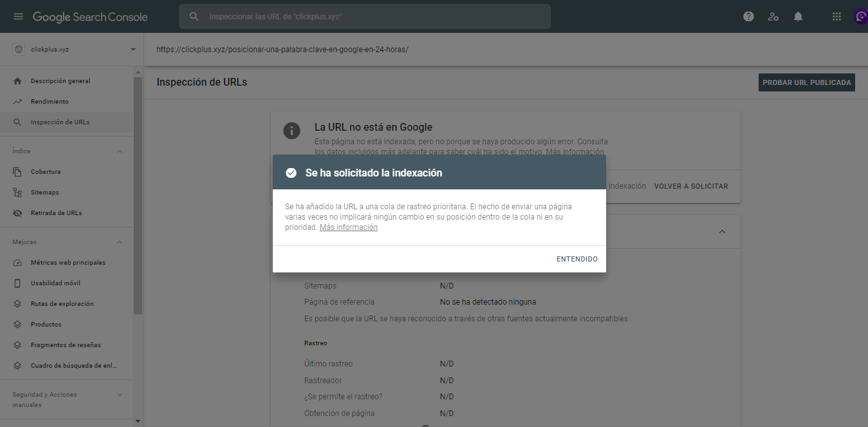868x427 pixels.
Task: Open the navigation hamburger menu
Action: point(18,16)
